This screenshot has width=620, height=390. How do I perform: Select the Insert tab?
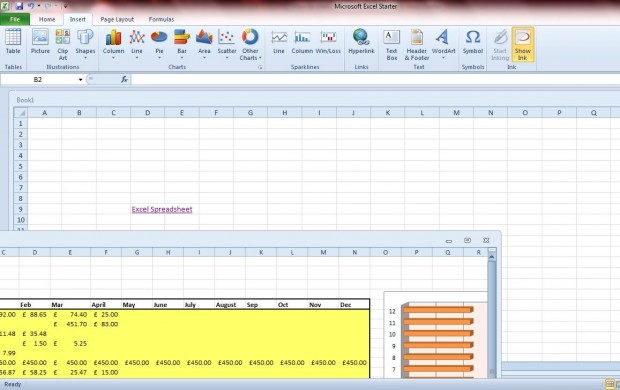click(x=78, y=19)
